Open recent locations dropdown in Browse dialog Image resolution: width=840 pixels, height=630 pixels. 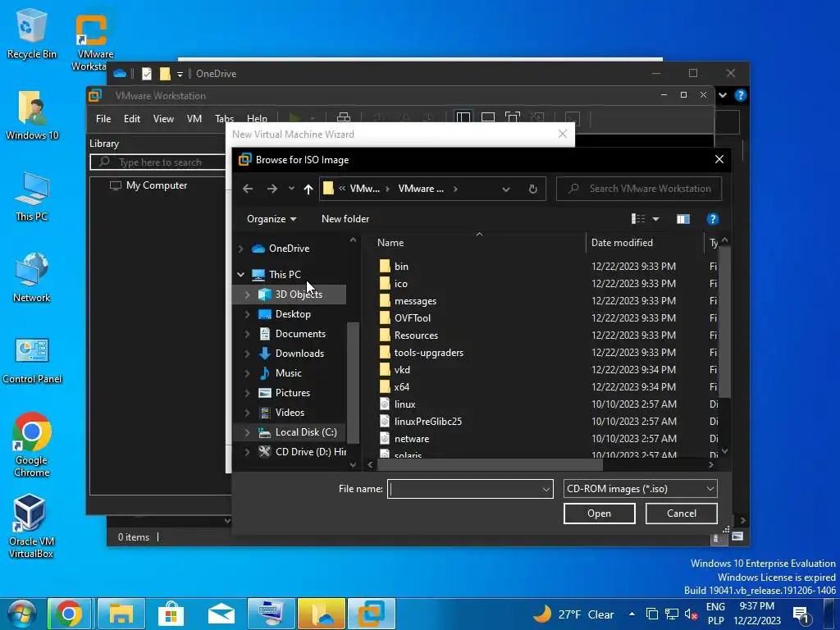[291, 189]
